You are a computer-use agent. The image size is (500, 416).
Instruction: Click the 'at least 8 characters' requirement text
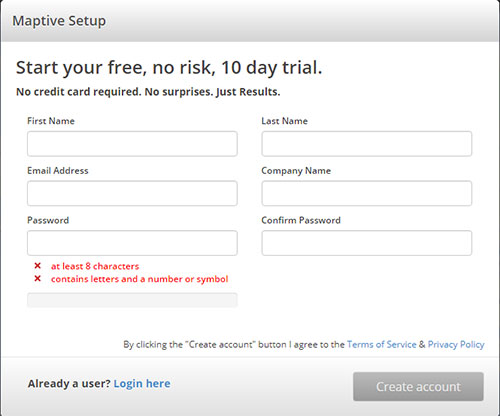95,266
